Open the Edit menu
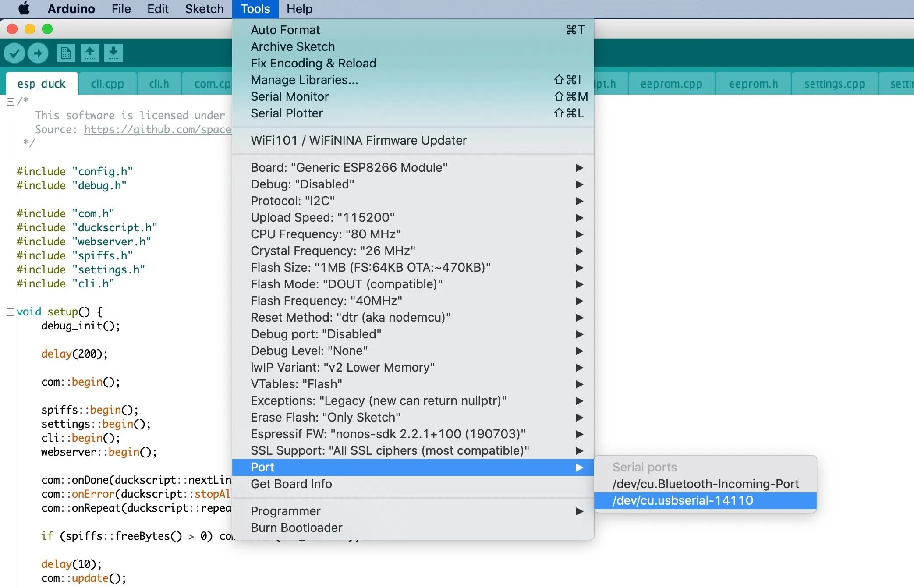The image size is (914, 588). click(158, 9)
